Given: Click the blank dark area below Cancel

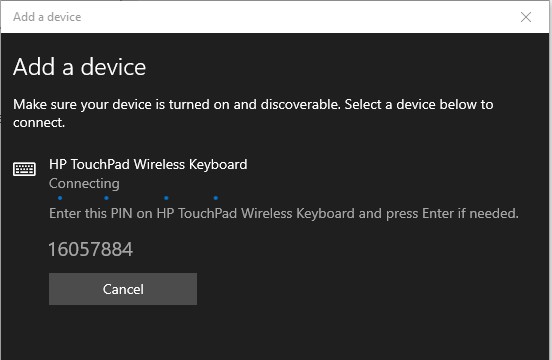Looking at the screenshot, I should coord(275,333).
